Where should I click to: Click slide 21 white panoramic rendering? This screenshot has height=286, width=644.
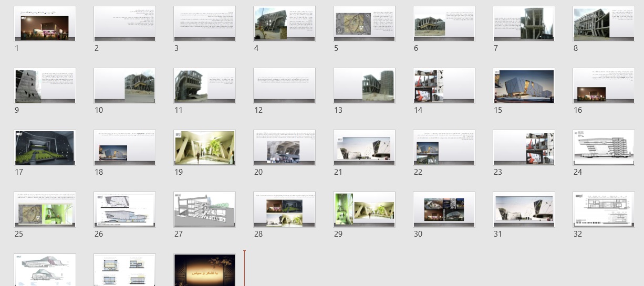pos(364,147)
